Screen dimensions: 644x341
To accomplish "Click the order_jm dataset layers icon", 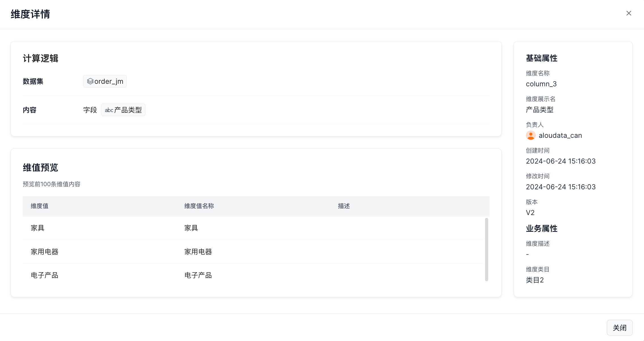I will point(90,82).
